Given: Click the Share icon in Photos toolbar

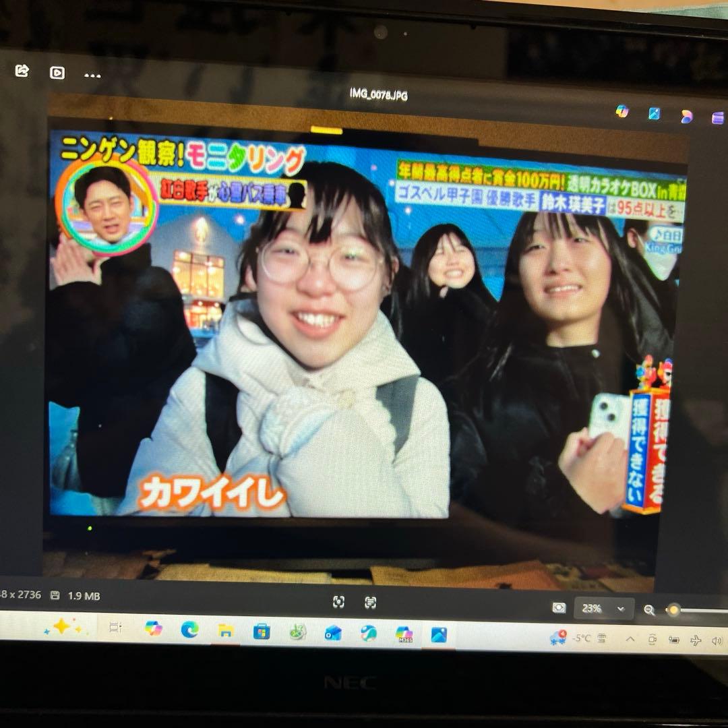Looking at the screenshot, I should tap(22, 71).
